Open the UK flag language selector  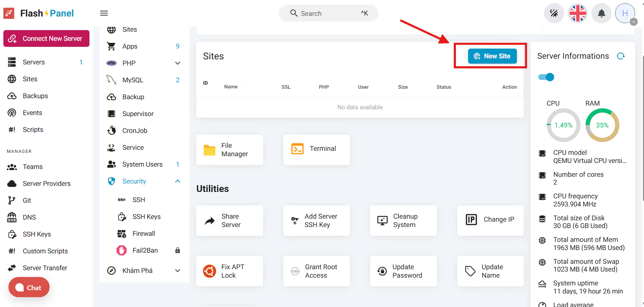[x=577, y=13]
